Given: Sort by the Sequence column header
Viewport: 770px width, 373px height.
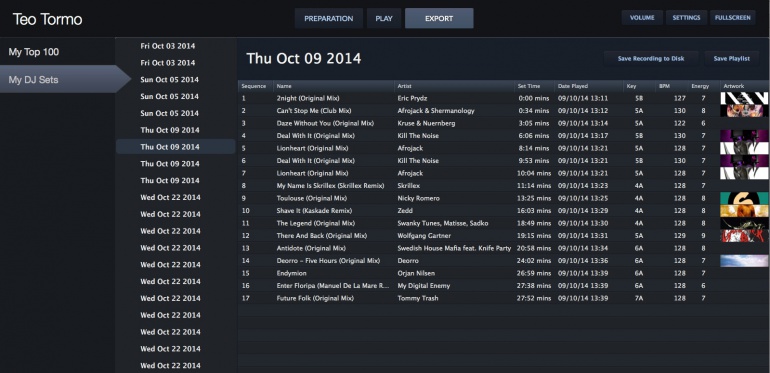Looking at the screenshot, I should pos(255,86).
